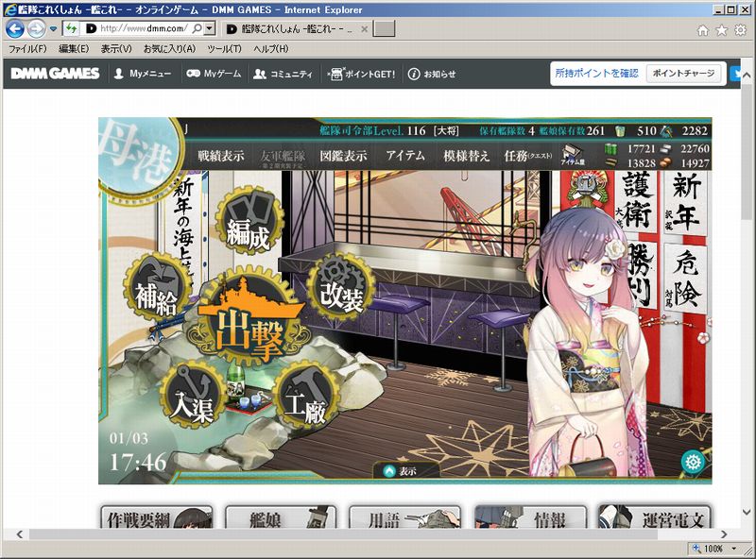Click the vertical scrollbar down arrow
Image resolution: width=756 pixels, height=559 pixels.
coord(747,512)
